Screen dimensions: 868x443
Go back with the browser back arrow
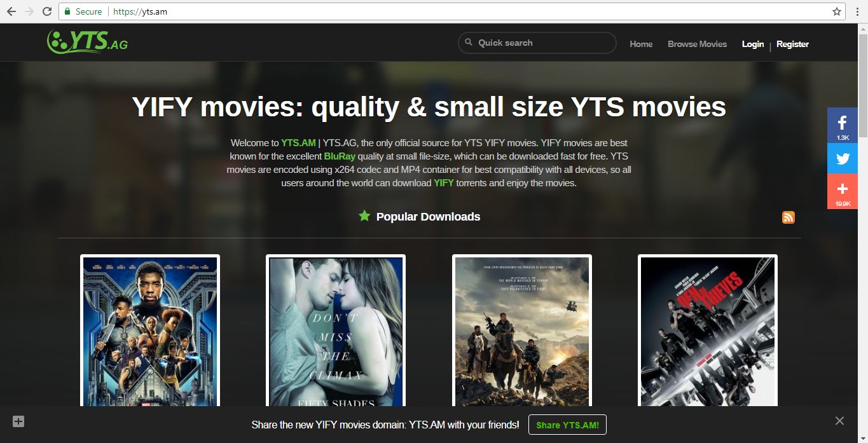click(11, 11)
